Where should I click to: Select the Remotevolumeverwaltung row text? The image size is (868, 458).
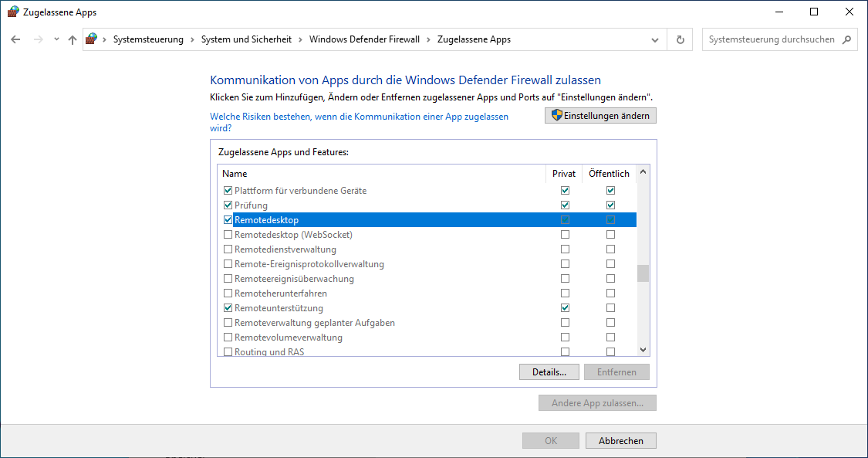tap(289, 338)
